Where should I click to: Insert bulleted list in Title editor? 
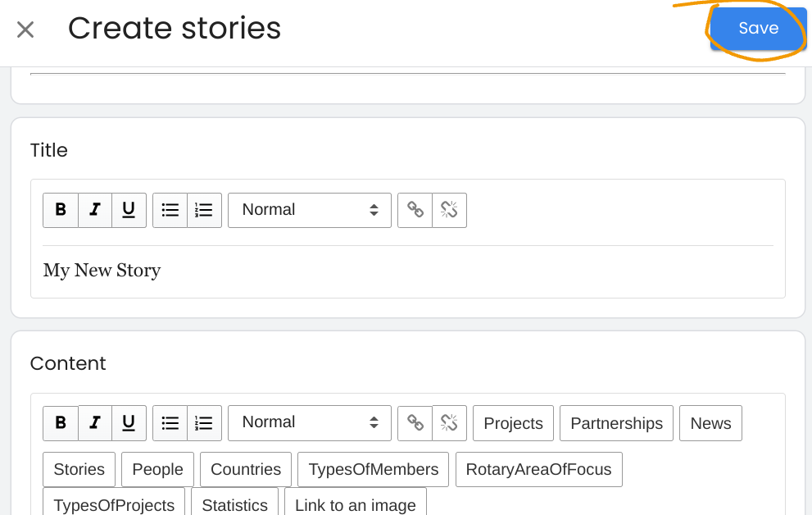pos(170,210)
